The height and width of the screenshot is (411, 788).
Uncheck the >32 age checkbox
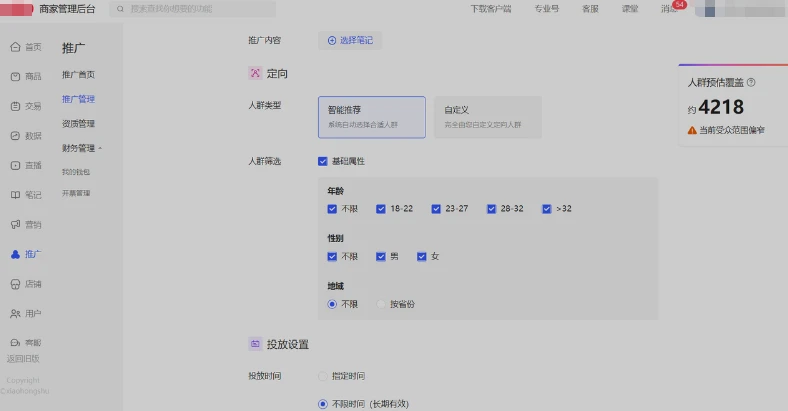pos(546,209)
